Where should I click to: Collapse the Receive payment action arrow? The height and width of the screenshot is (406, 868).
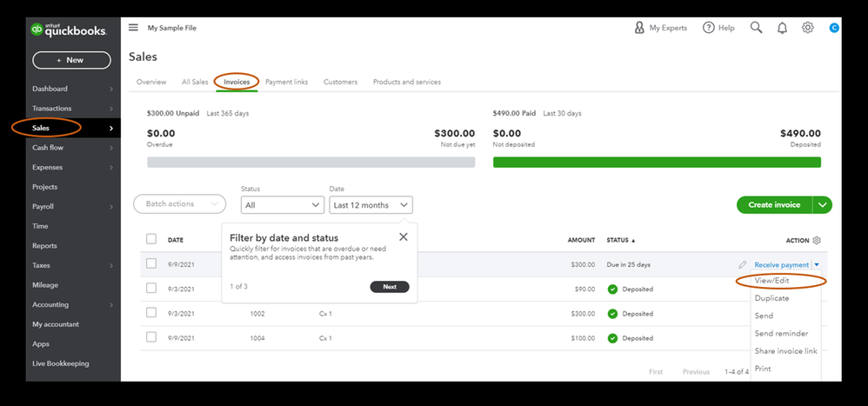coord(817,265)
